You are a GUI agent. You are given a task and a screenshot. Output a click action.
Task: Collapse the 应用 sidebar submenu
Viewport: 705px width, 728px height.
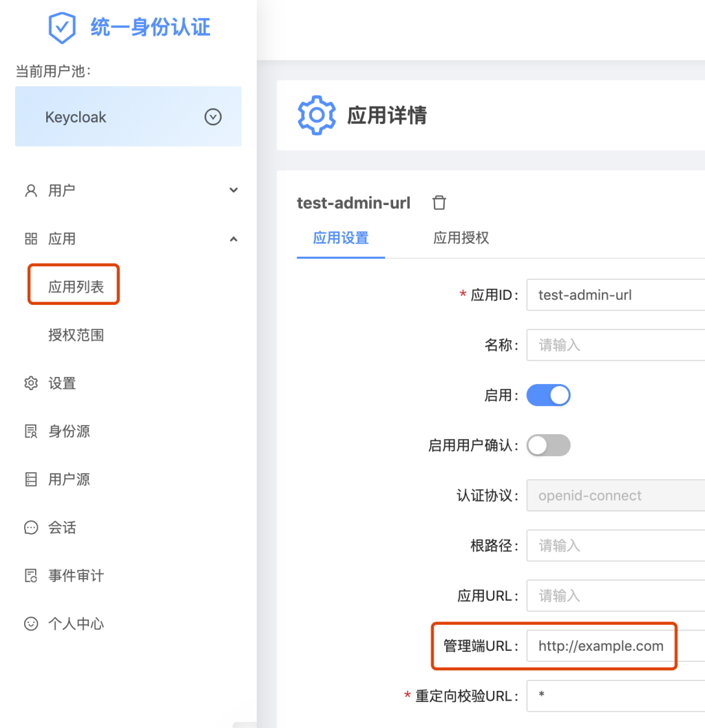click(233, 239)
